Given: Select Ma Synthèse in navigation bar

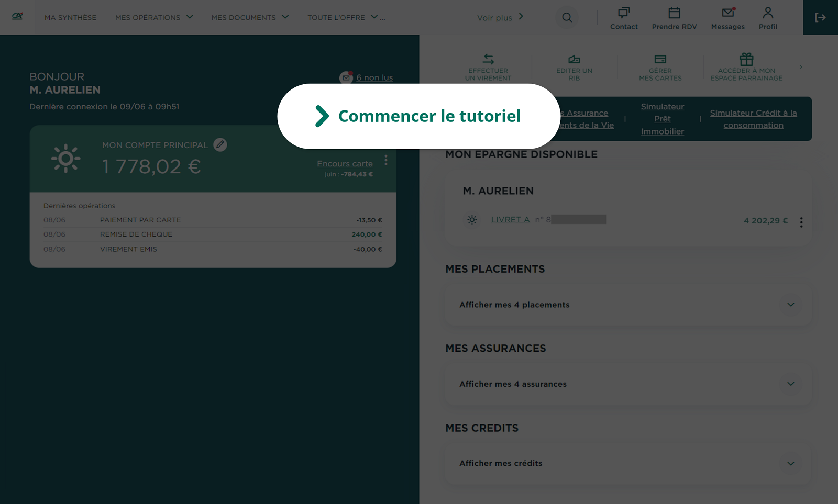Looking at the screenshot, I should 70,17.
